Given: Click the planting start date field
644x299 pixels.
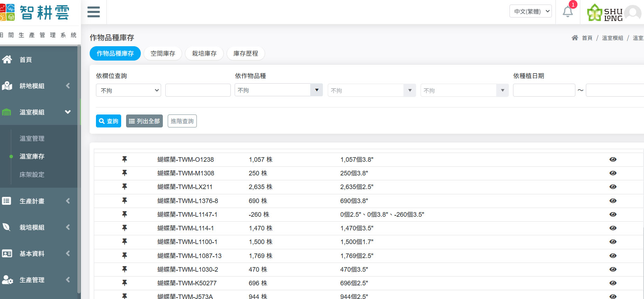Looking at the screenshot, I should point(543,90).
